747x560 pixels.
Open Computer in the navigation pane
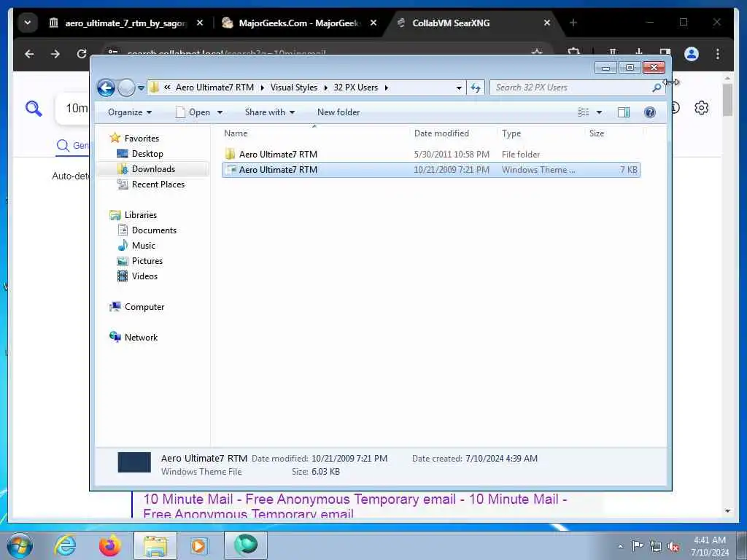coord(144,307)
